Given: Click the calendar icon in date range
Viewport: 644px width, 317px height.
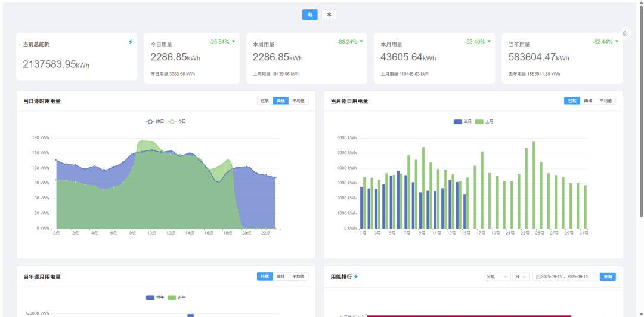Looking at the screenshot, I should pyautogui.click(x=538, y=277).
